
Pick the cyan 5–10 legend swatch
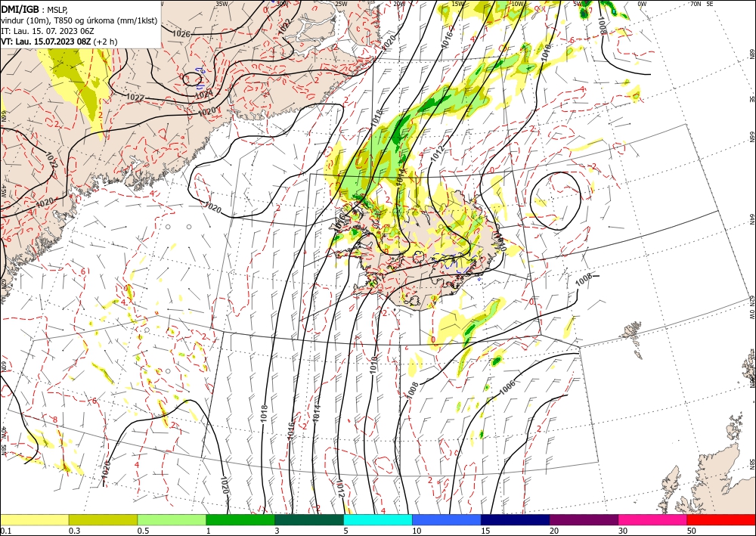378,519
